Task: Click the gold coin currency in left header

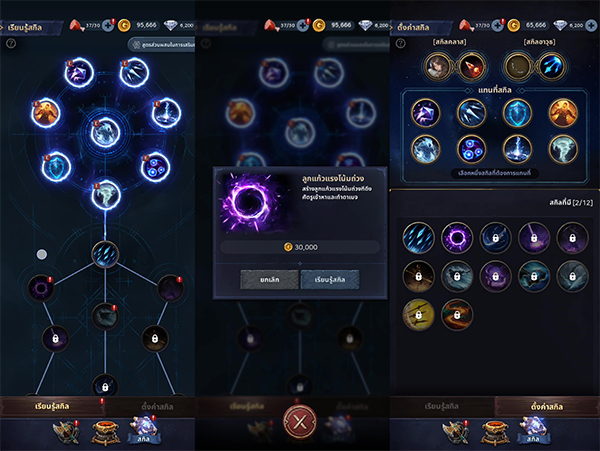Action: click(x=124, y=25)
